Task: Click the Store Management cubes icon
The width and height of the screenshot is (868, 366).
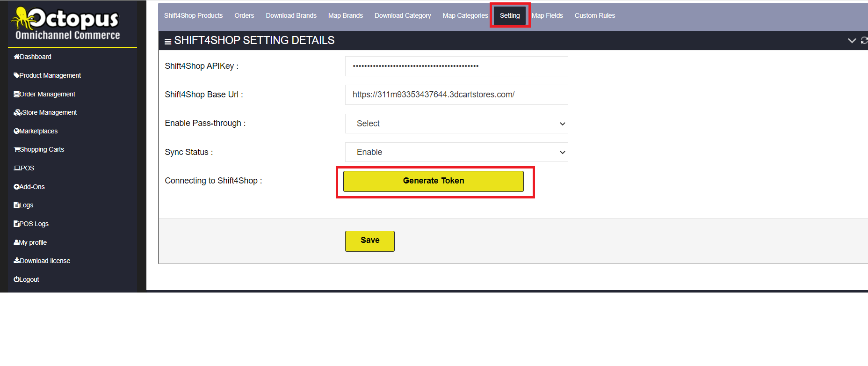Action: point(18,112)
